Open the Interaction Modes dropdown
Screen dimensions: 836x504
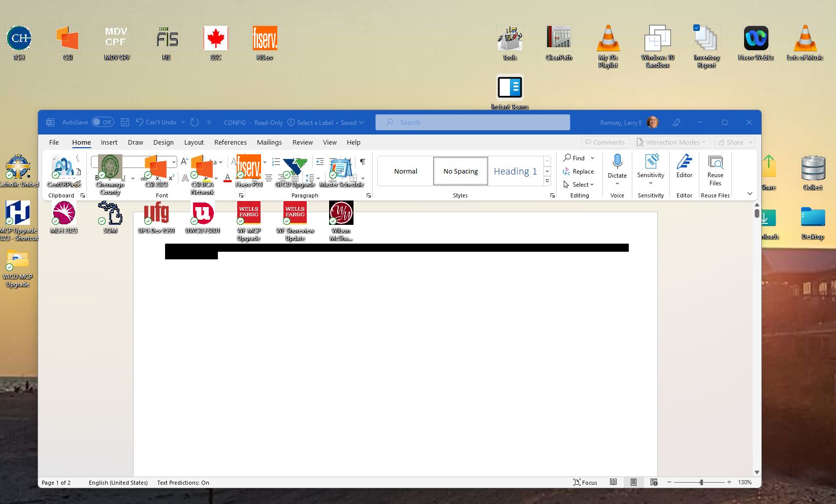[x=671, y=142]
